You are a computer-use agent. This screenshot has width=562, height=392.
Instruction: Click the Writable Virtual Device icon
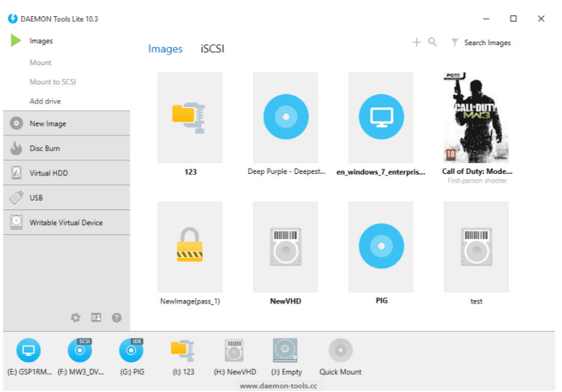click(17, 222)
